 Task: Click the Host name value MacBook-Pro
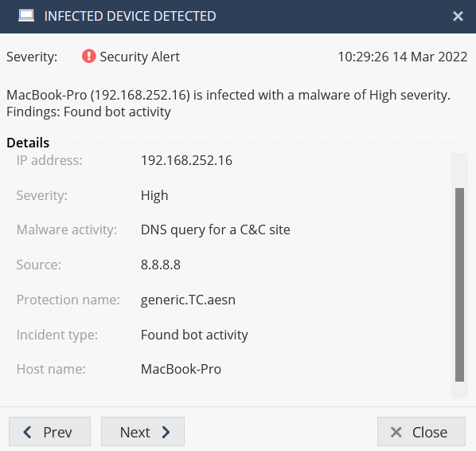click(181, 369)
